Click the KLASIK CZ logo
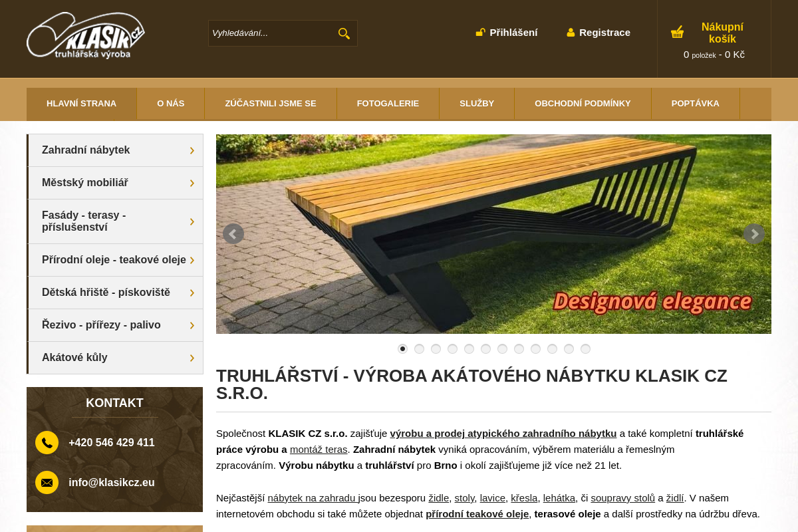Viewport: 798px width, 532px height. pos(85,35)
